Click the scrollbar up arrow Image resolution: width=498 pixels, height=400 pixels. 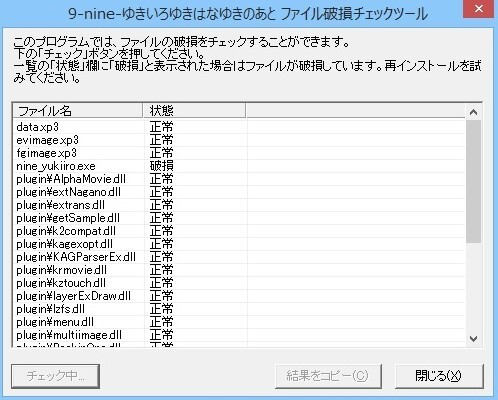coord(473,112)
